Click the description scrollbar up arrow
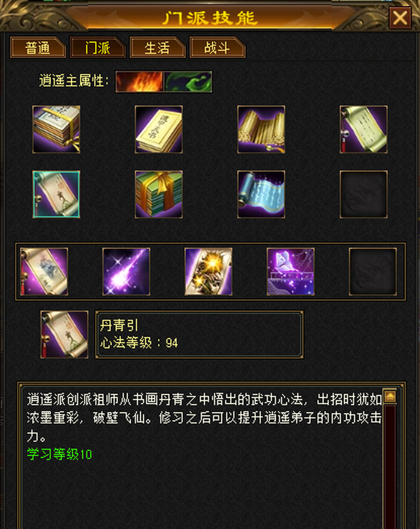Viewport: 420px width, 529px height. [390, 396]
